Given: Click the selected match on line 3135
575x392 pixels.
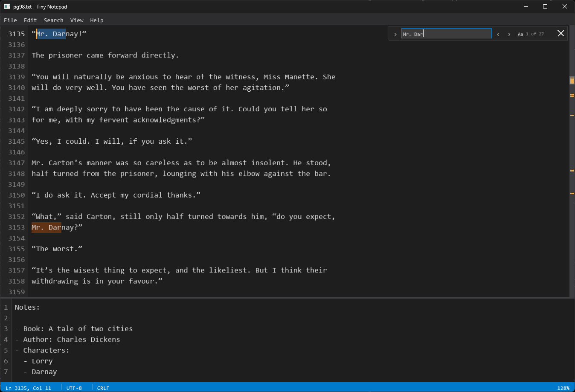Looking at the screenshot, I should coord(51,34).
